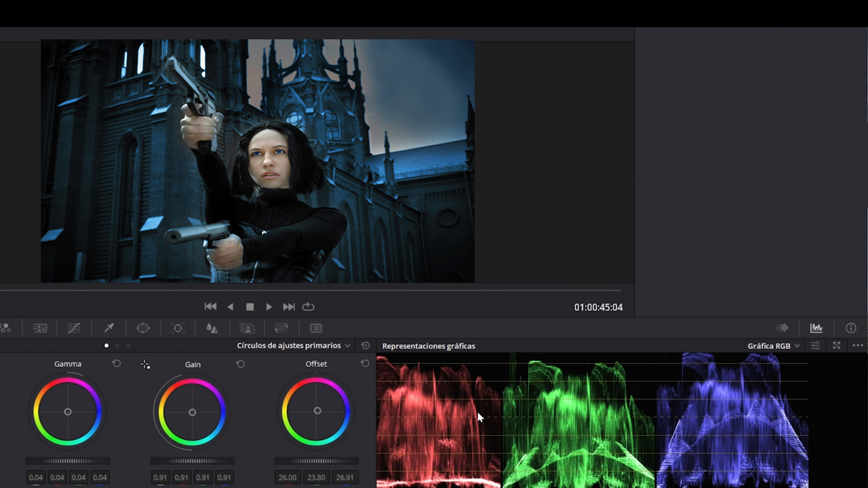Image resolution: width=868 pixels, height=488 pixels.
Task: Click the red channel parade waveform
Action: 439,420
